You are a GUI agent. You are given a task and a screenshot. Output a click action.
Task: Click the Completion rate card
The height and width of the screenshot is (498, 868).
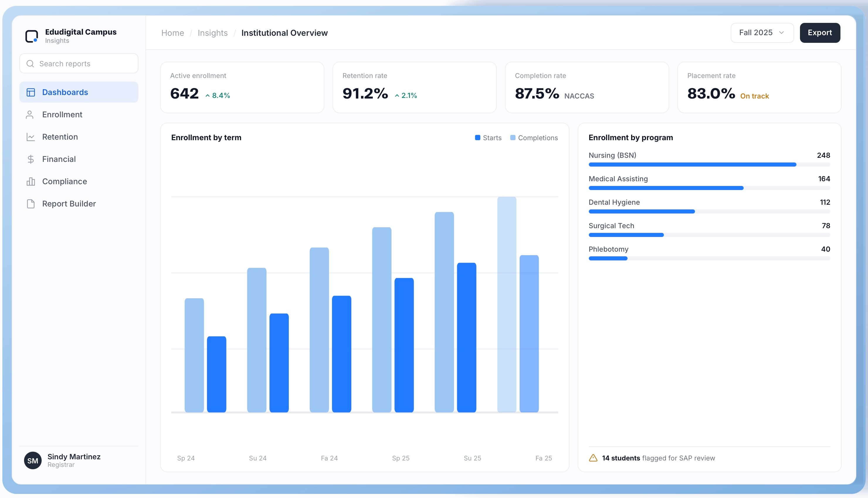click(587, 87)
